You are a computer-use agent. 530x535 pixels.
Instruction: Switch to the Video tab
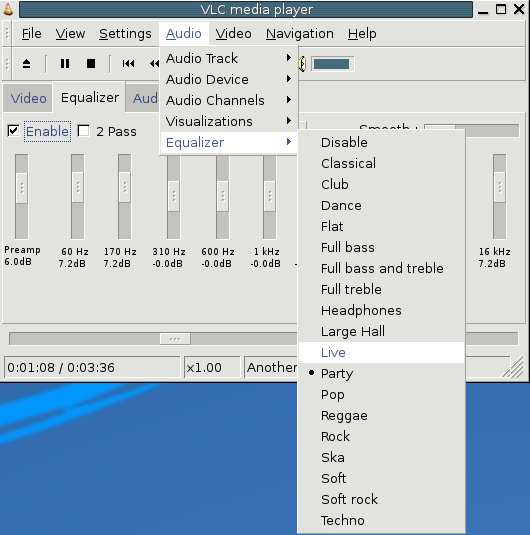pyautogui.click(x=28, y=98)
